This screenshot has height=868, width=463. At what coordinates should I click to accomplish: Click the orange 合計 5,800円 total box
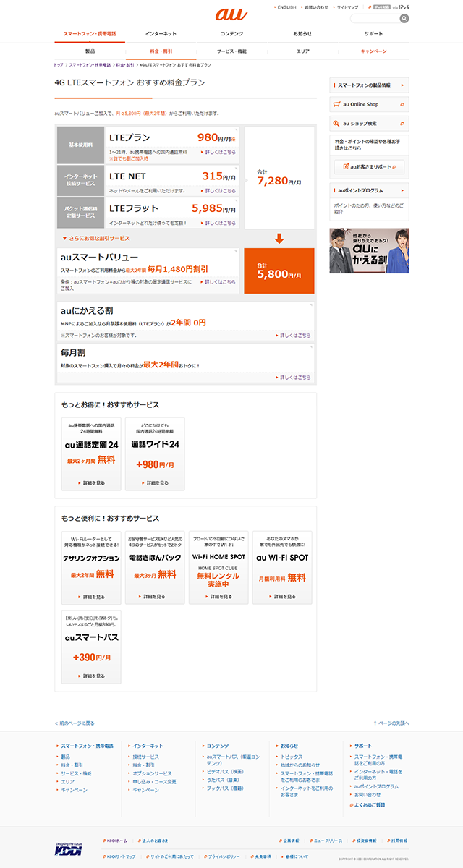click(x=279, y=271)
